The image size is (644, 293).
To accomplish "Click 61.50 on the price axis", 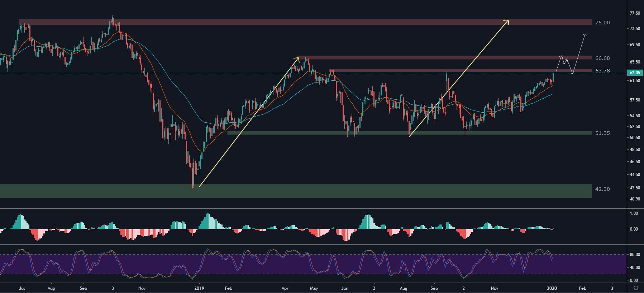I will (x=635, y=81).
